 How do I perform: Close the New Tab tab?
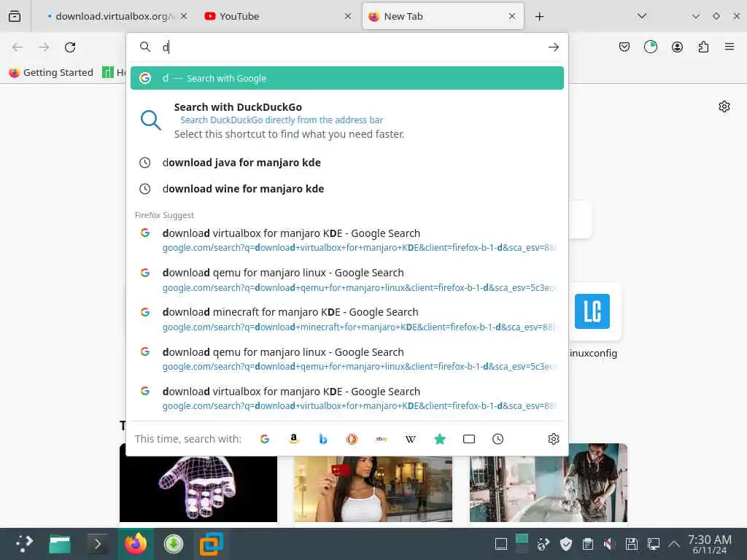click(512, 16)
